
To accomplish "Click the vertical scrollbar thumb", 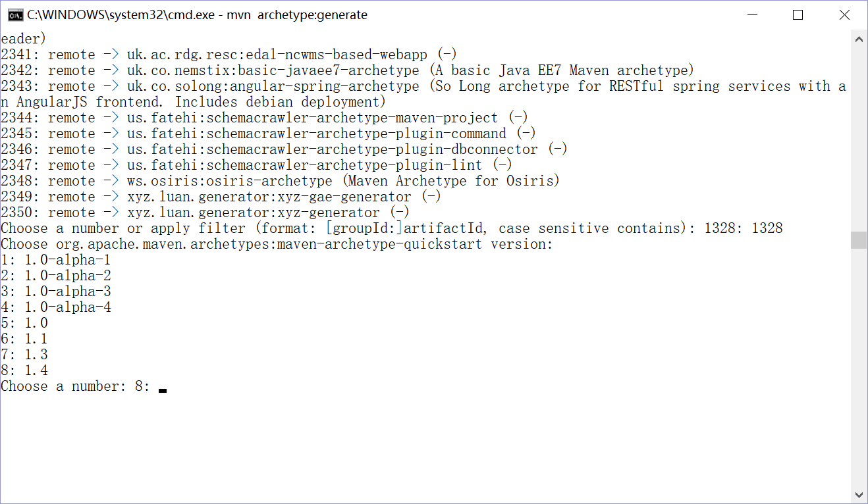I will (859, 240).
